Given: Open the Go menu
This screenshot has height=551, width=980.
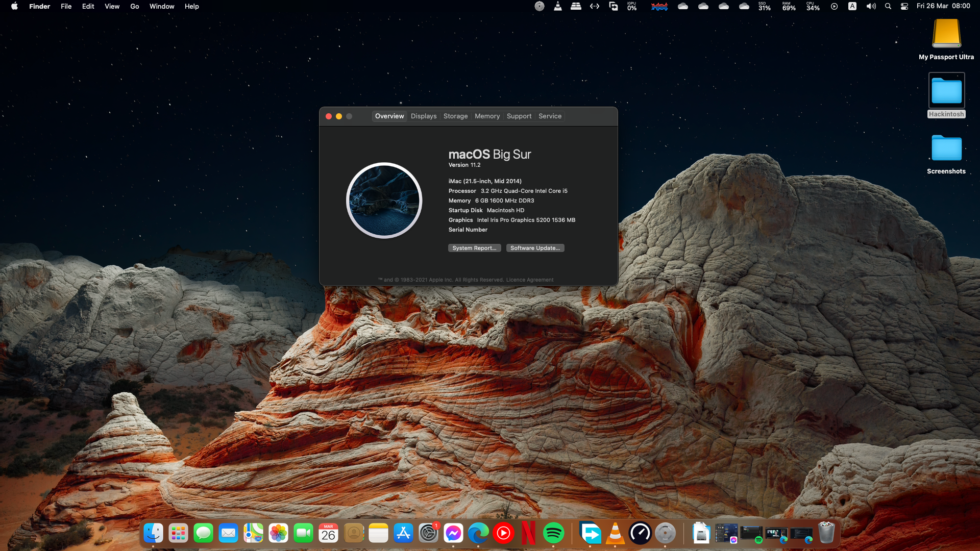Looking at the screenshot, I should click(x=134, y=6).
